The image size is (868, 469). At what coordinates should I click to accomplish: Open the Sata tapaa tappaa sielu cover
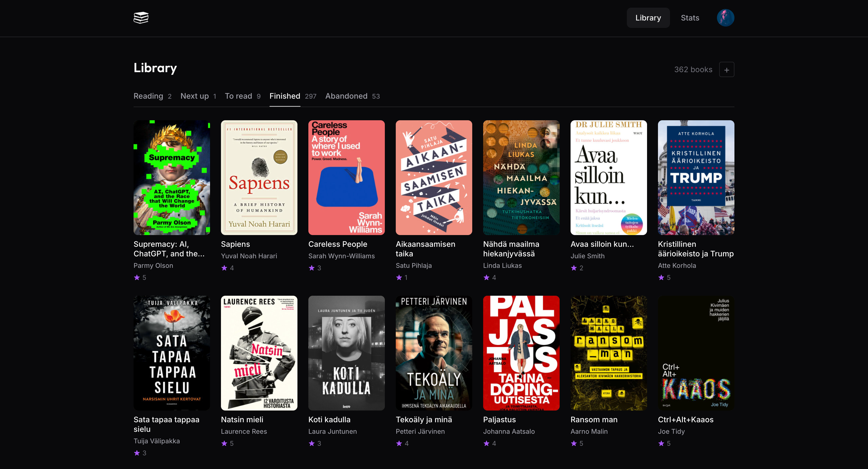coord(172,353)
